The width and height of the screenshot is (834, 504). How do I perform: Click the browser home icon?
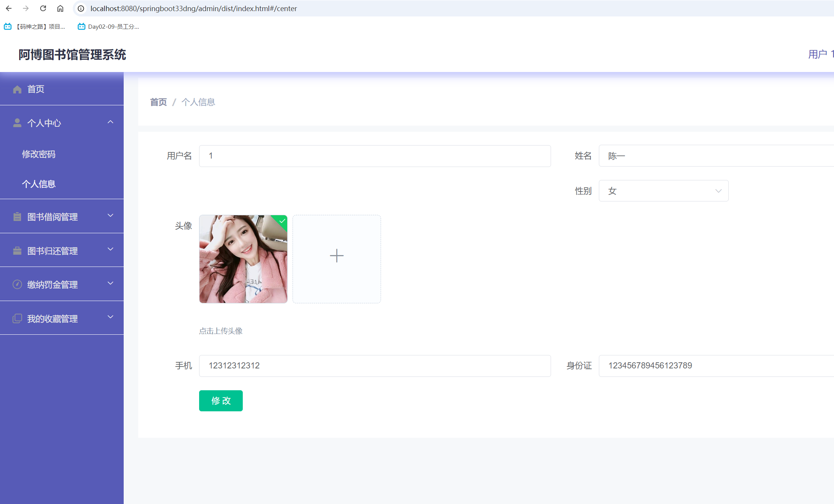[x=60, y=8]
